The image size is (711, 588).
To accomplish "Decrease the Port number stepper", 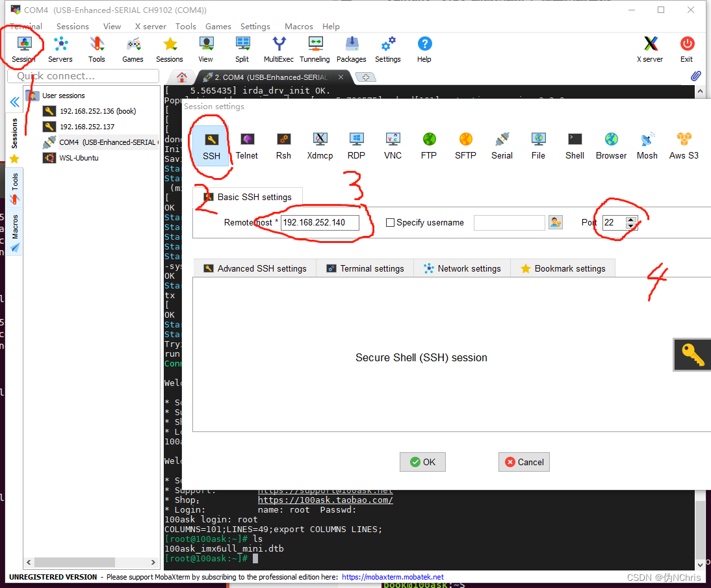I will pyautogui.click(x=631, y=225).
